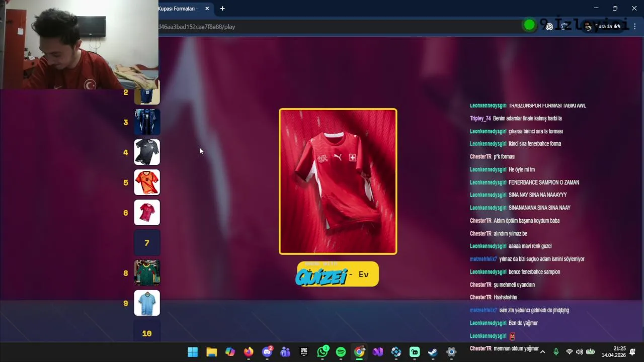644x362 pixels.
Task: Click chat message 'alındım yılmaz be'
Action: [x=510, y=234]
